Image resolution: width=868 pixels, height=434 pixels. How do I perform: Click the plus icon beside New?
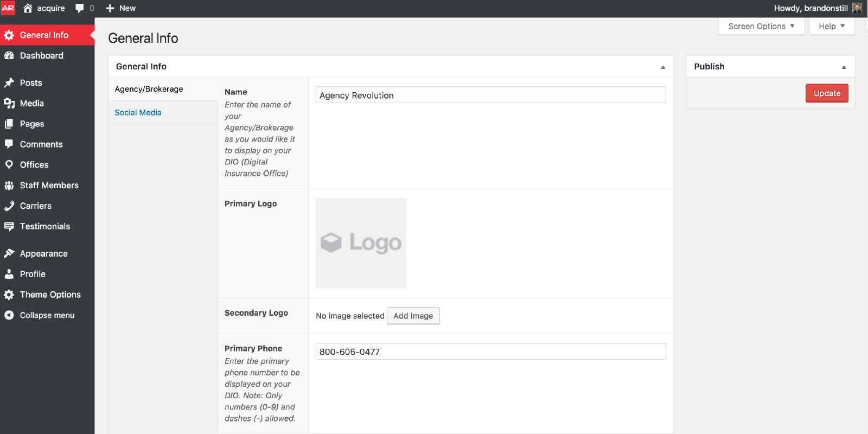coord(110,8)
